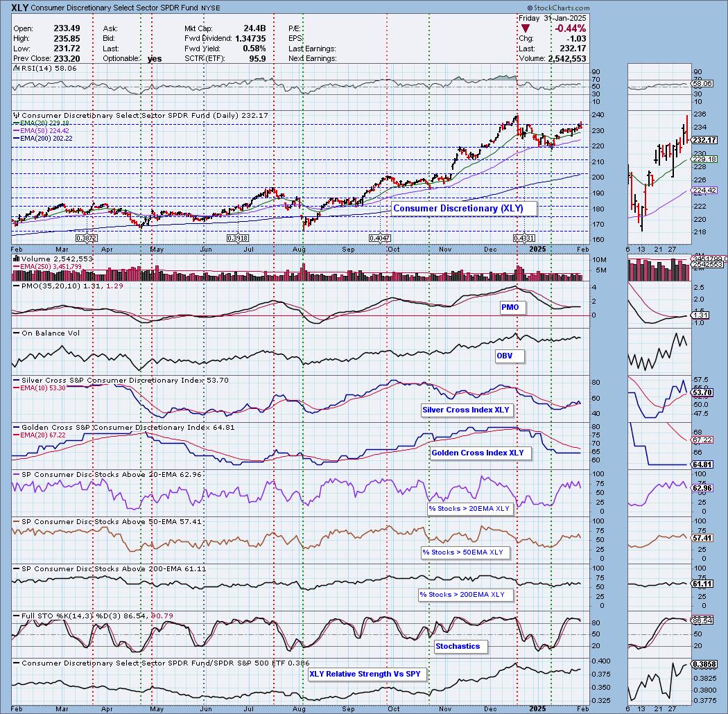The height and width of the screenshot is (714, 728).
Task: Click the 64.81 Golden Cross value tag
Action: (x=701, y=464)
